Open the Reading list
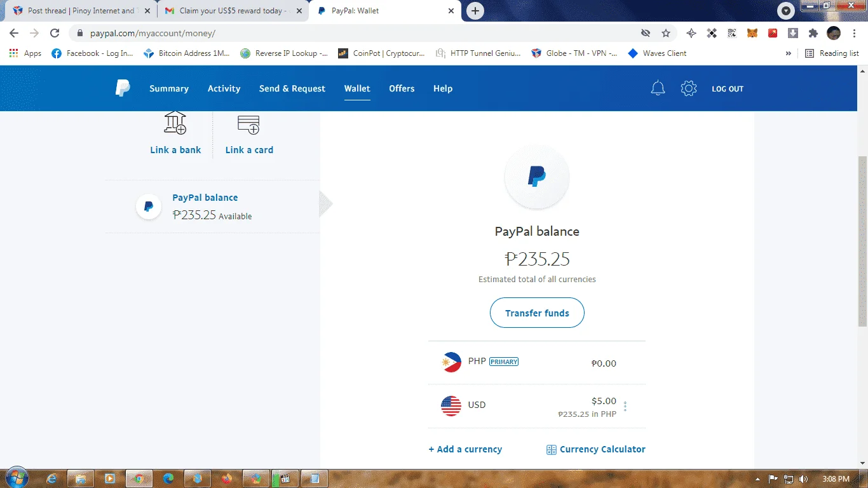Image resolution: width=868 pixels, height=488 pixels. coord(832,53)
